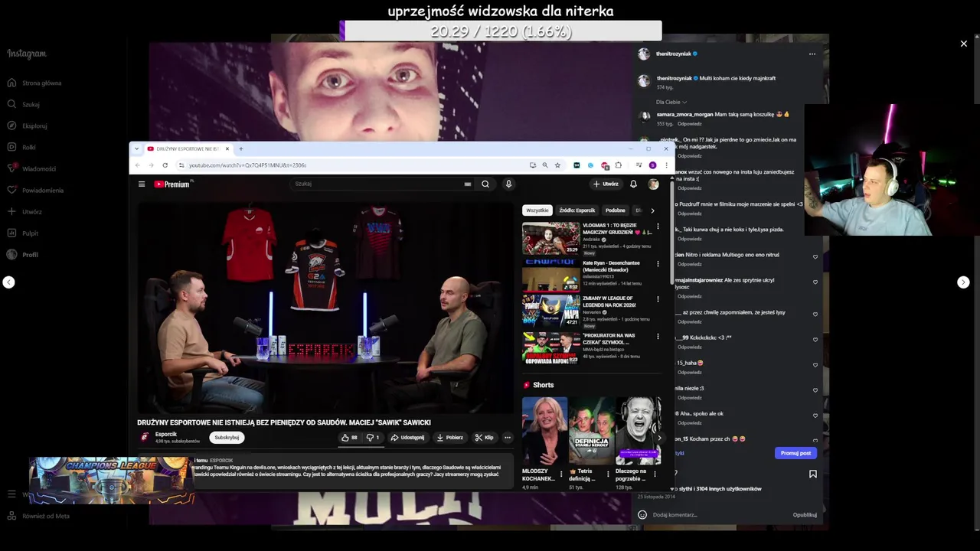980x551 pixels.
Task: Like the 'Nitro i reklama Multiego' comment
Action: (815, 257)
